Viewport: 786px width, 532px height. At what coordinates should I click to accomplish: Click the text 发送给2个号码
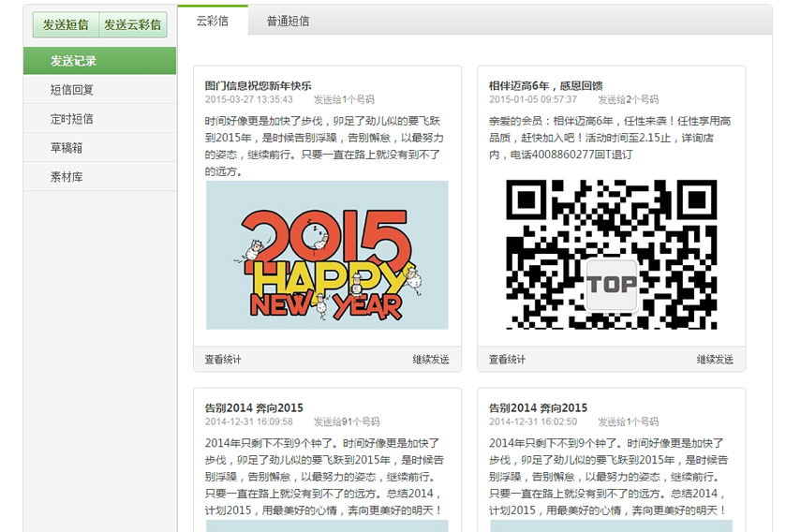[628, 99]
